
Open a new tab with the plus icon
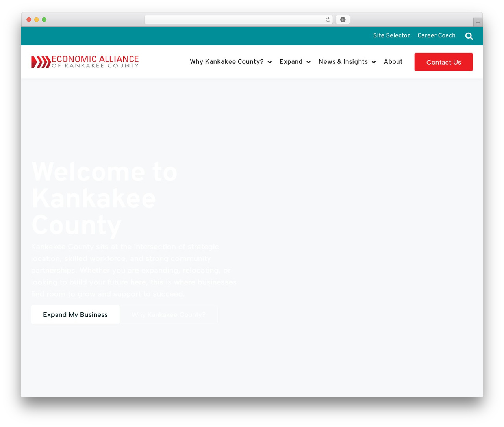(478, 22)
